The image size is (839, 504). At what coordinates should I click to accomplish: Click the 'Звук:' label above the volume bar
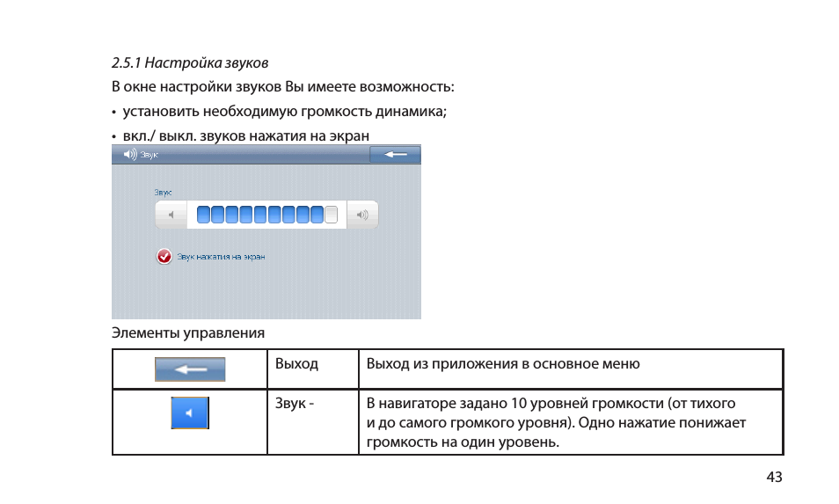click(x=163, y=191)
